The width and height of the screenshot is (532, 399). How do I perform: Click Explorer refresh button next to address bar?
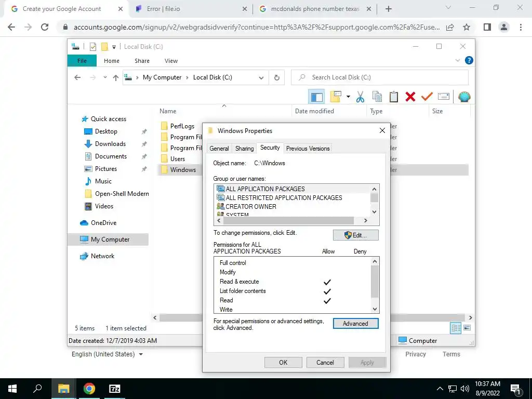tap(277, 78)
